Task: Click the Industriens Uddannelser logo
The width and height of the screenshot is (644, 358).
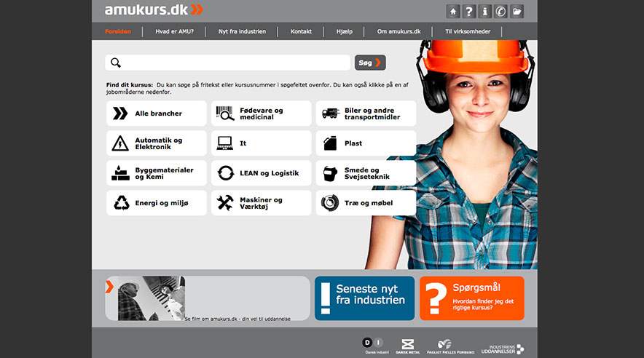Action: [502, 348]
